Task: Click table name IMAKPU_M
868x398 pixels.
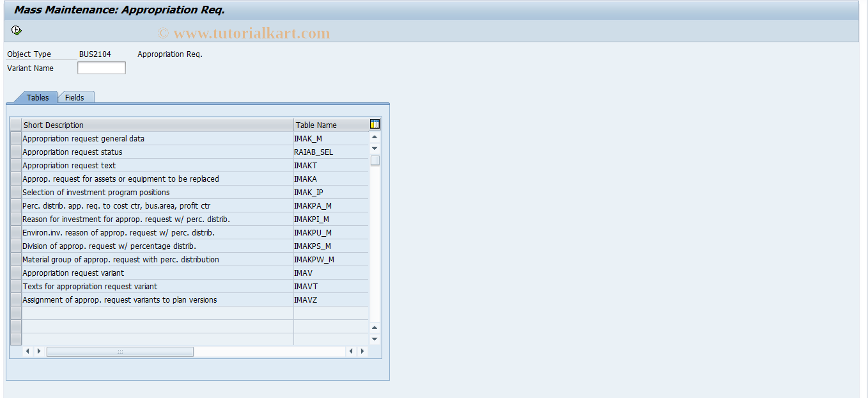Action: point(331,232)
